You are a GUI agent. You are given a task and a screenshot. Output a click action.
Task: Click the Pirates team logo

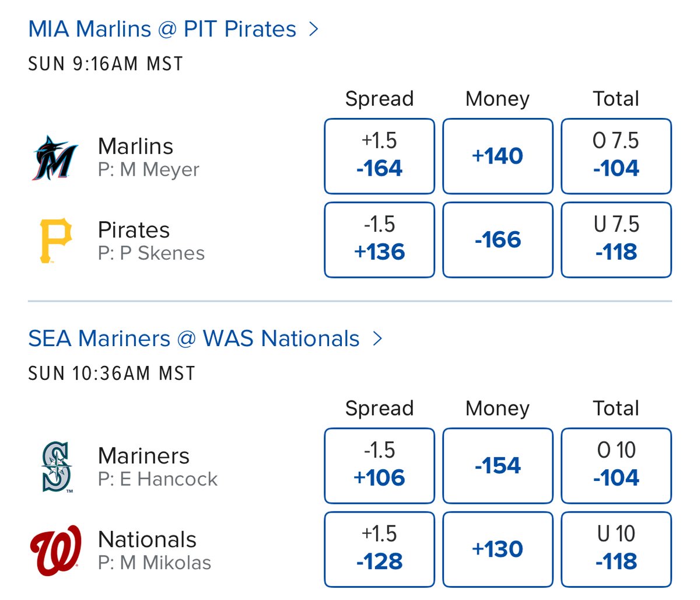55,240
